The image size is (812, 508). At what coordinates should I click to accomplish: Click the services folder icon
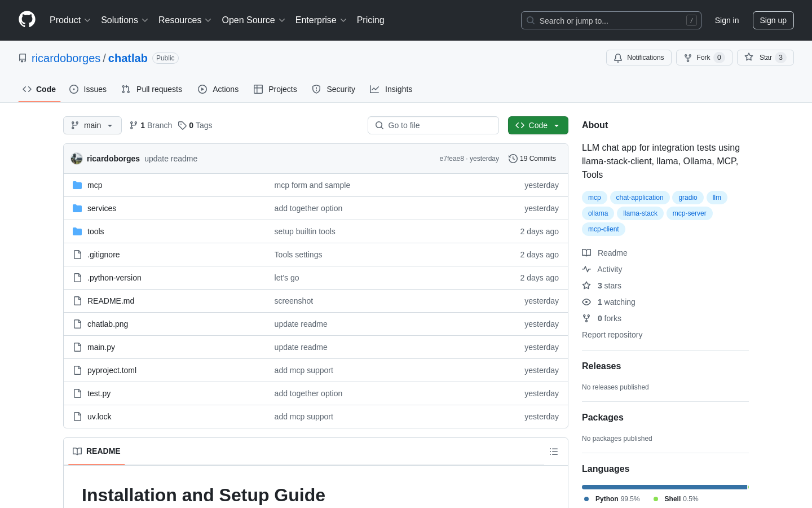pyautogui.click(x=77, y=208)
